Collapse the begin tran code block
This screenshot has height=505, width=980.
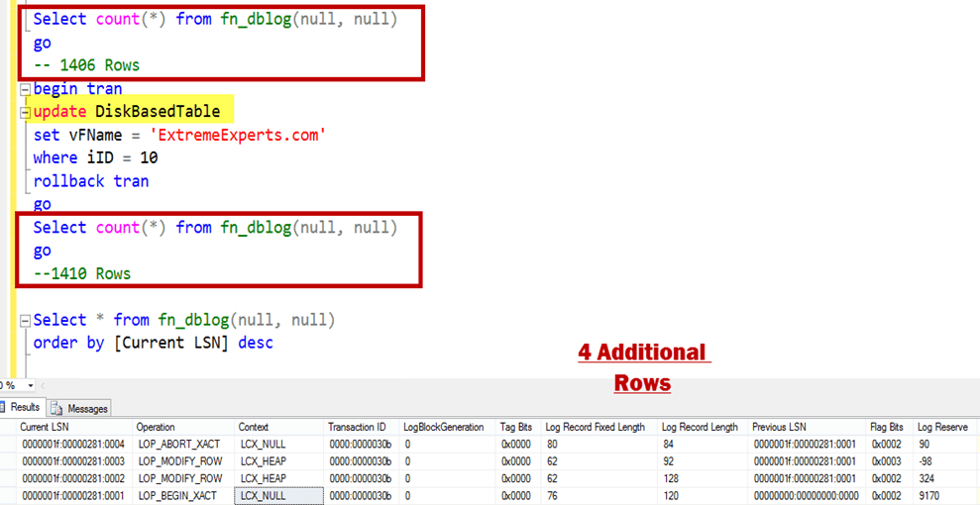26,89
